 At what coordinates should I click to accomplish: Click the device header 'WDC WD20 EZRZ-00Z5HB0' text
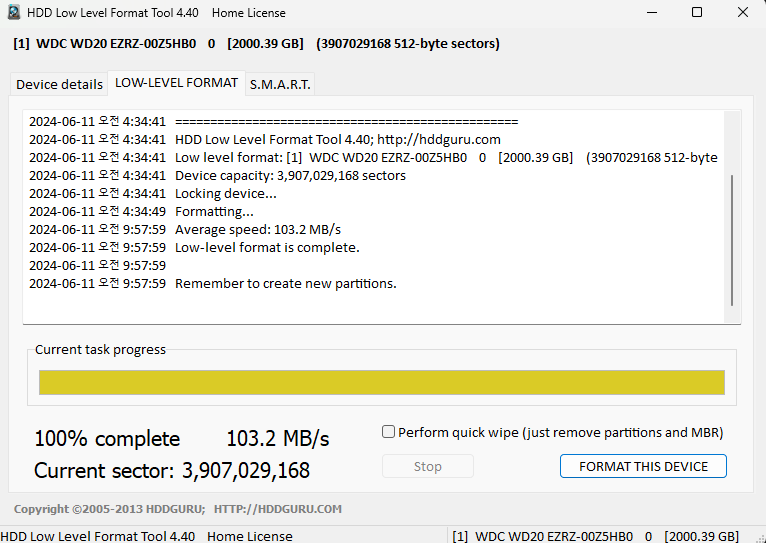(116, 43)
